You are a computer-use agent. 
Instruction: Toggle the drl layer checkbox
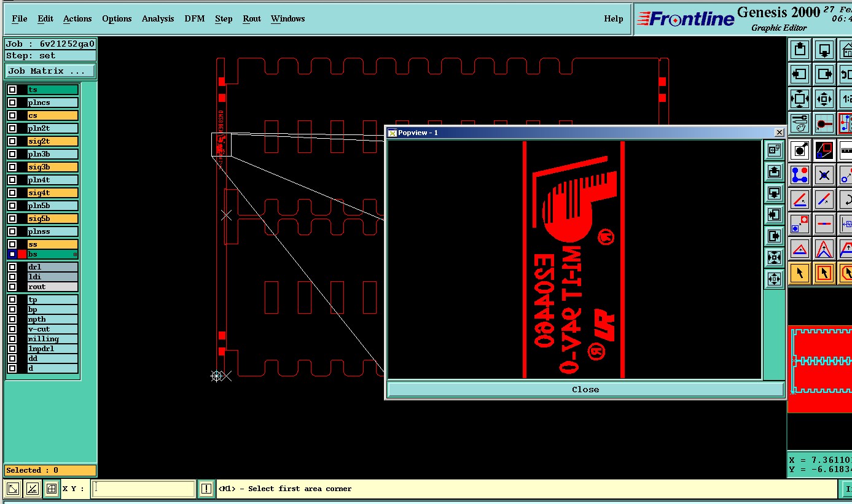click(x=12, y=267)
